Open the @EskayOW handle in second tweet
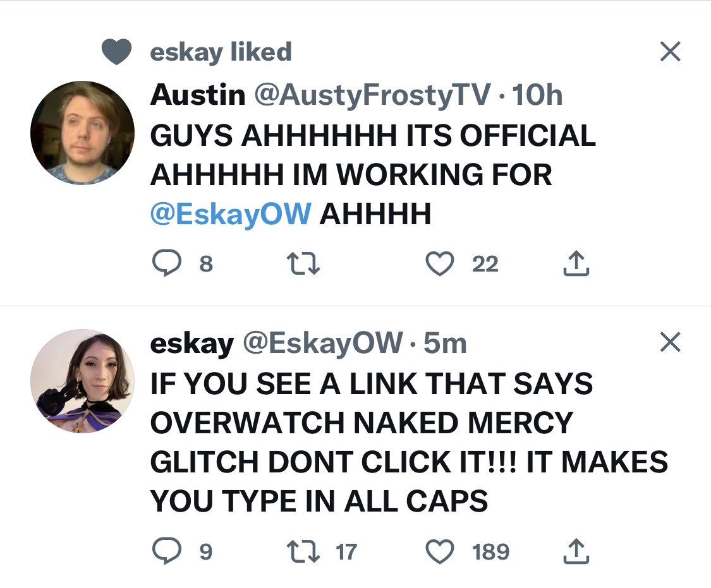Image resolution: width=711 pixels, height=588 pixels. [324, 344]
